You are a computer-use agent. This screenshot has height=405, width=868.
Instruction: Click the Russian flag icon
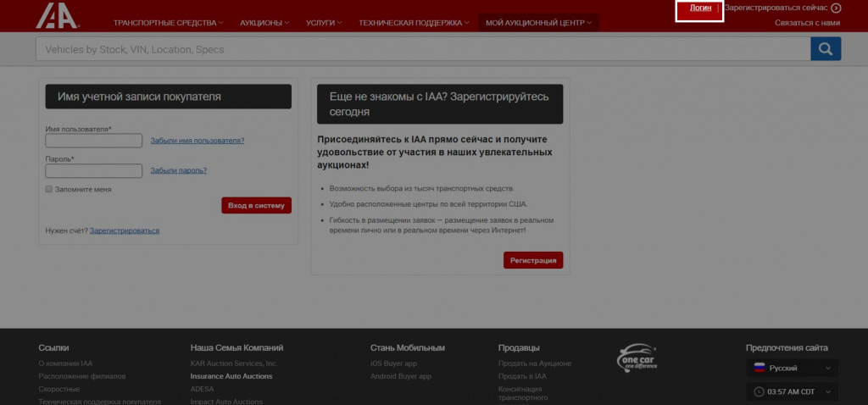759,368
